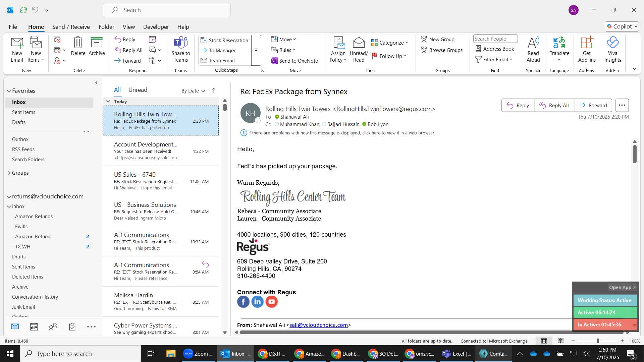Click Forward in reading pane
This screenshot has width=644, height=362.
pos(593,105)
